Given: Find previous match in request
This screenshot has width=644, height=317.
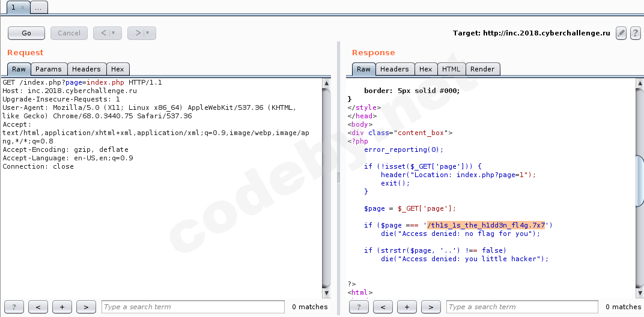Looking at the screenshot, I should click(38, 307).
